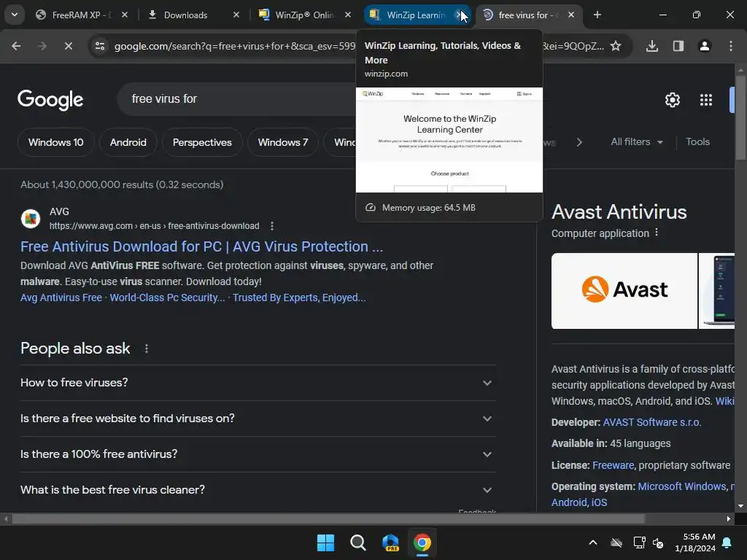This screenshot has width=747, height=560.
Task: Select the Perspectives filter chip
Action: coord(202,142)
